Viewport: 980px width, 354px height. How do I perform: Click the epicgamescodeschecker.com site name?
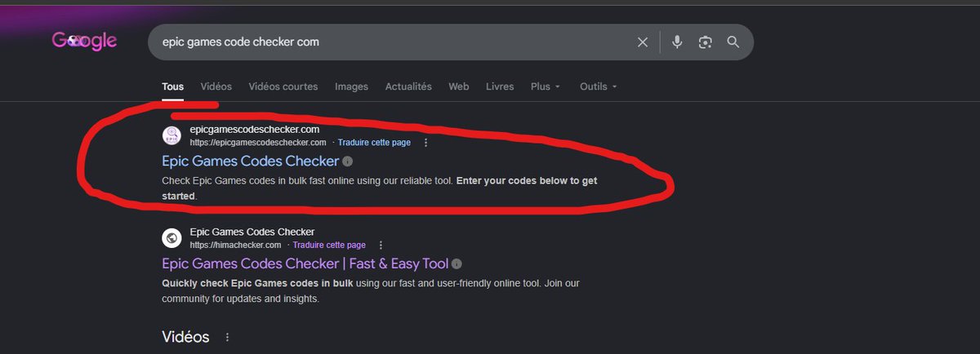point(254,129)
